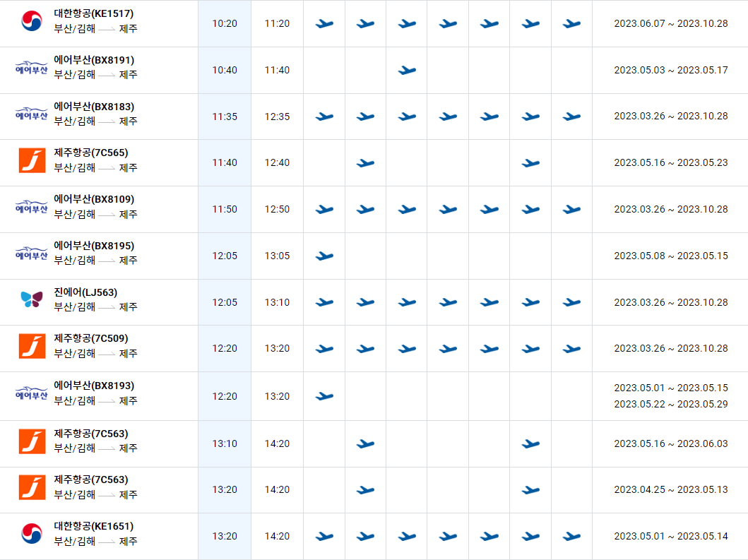Click the 10:20 departure time
Viewport: 748px width, 560px height.
point(225,23)
